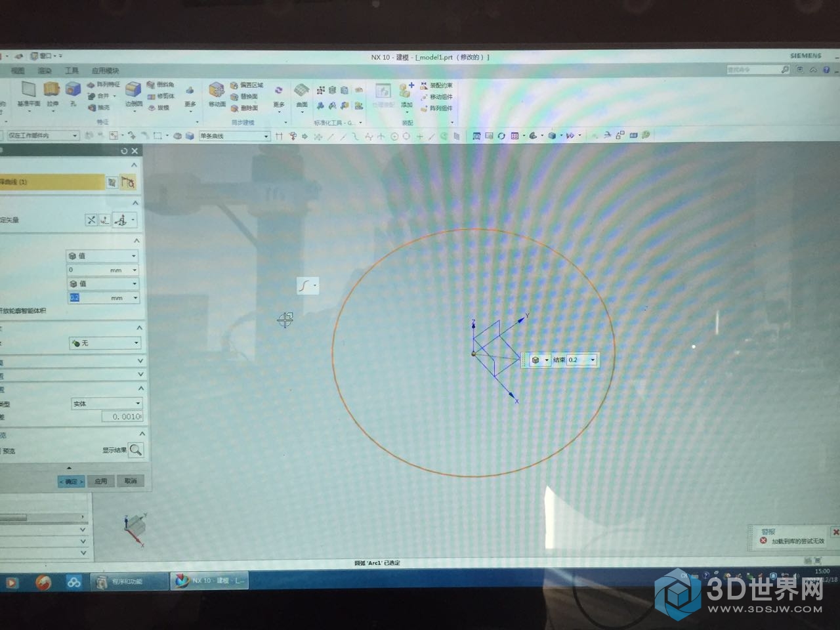Click the Chamfer (倒斜角) command
This screenshot has width=840, height=630.
161,85
